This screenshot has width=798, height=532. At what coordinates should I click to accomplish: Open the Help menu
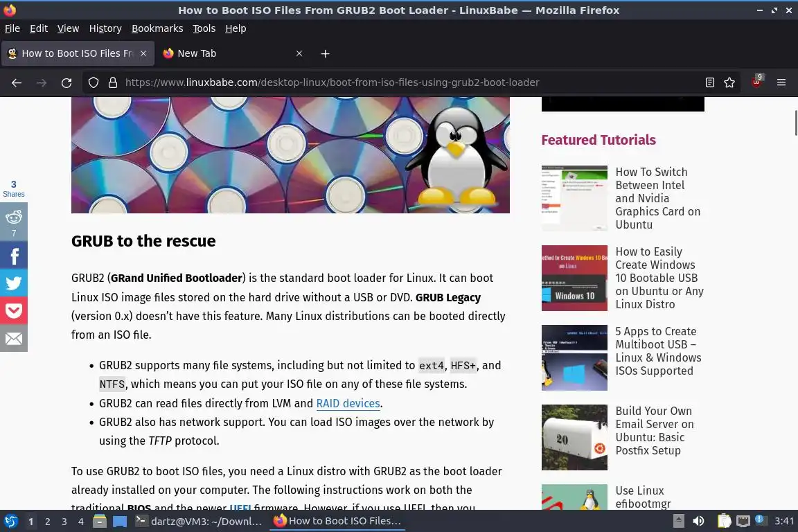tap(236, 28)
